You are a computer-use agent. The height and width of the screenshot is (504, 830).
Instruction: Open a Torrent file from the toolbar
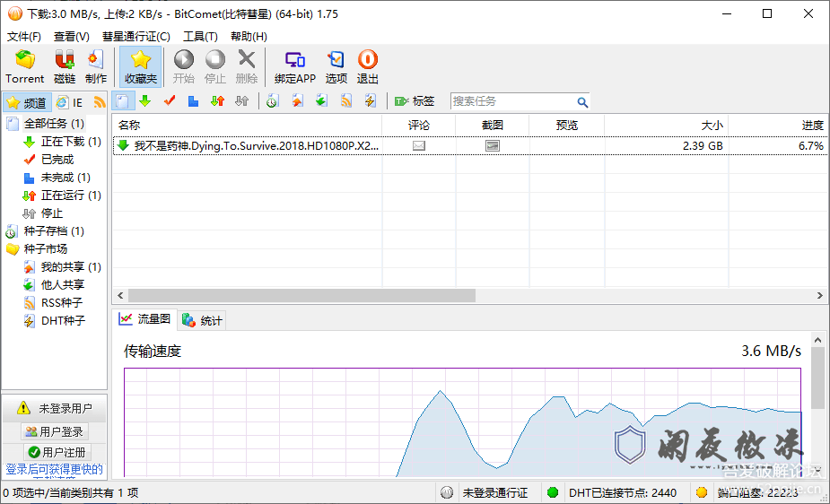(x=24, y=66)
